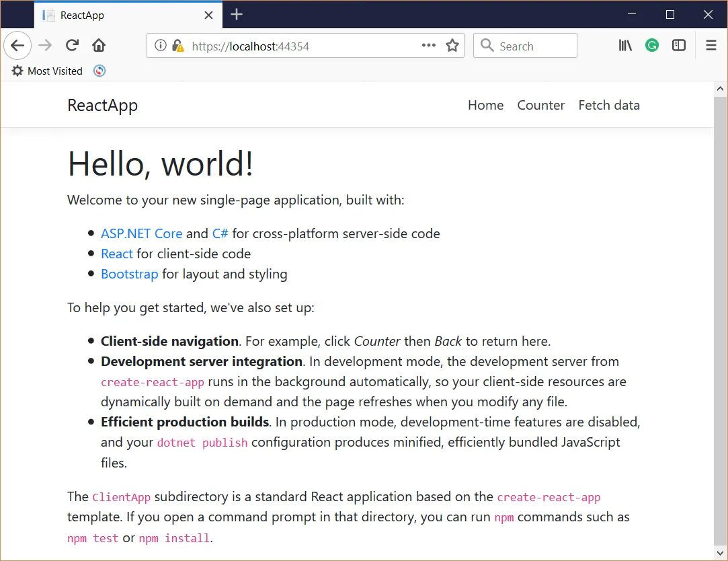Open the Firefox hamburger menu
The width and height of the screenshot is (728, 561).
tap(711, 46)
